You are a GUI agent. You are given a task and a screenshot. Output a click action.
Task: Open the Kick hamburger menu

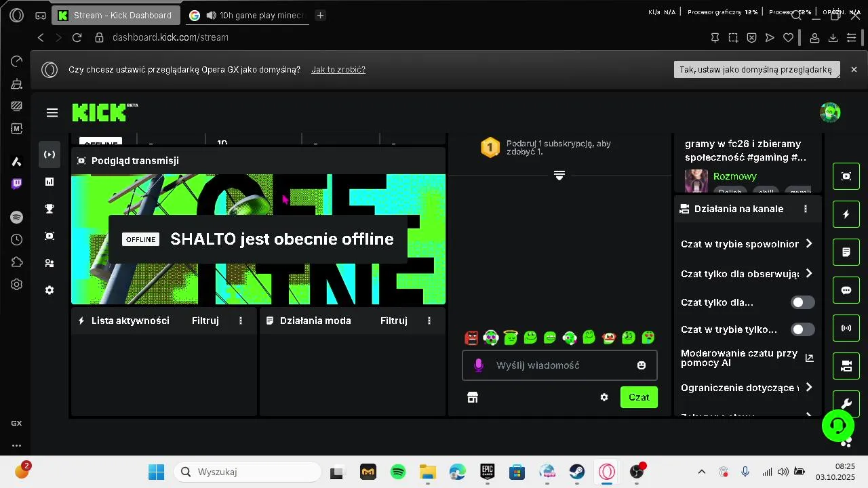point(52,113)
